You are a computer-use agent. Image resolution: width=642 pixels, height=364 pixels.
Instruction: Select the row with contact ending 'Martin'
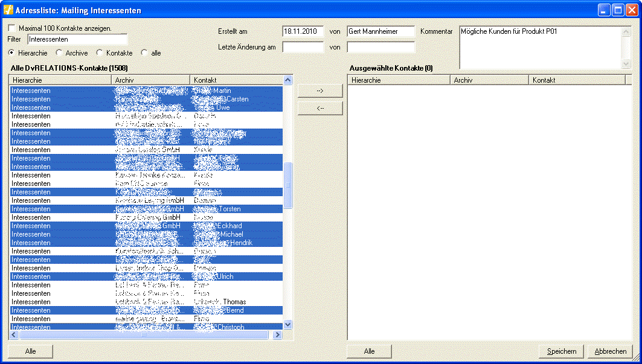[146, 91]
